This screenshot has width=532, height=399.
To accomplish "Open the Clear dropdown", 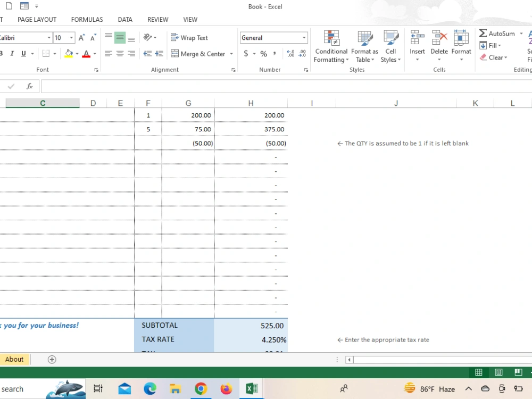I will pos(494,57).
